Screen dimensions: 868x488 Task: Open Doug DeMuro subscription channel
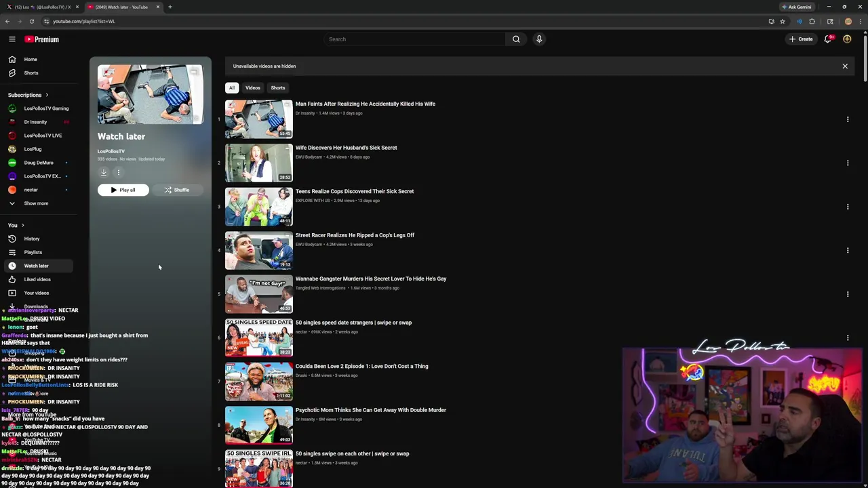point(38,163)
